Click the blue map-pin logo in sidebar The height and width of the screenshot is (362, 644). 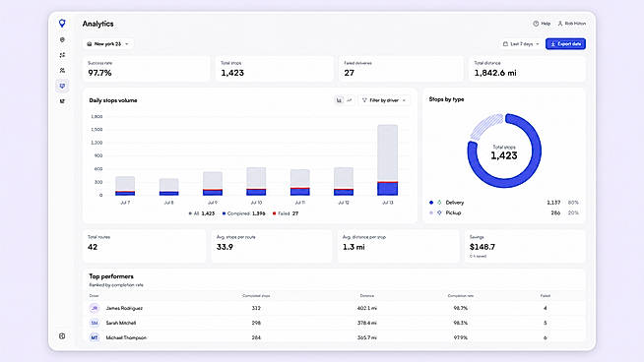[62, 24]
